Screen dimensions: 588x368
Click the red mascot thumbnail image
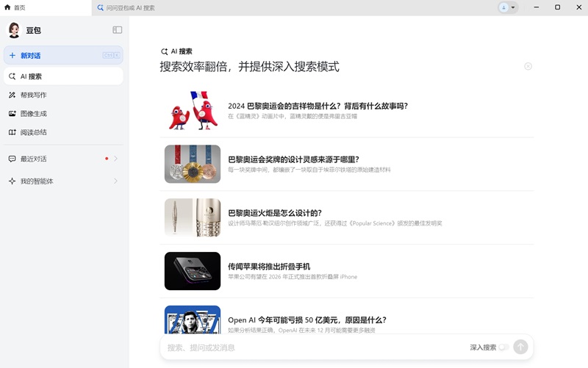193,111
